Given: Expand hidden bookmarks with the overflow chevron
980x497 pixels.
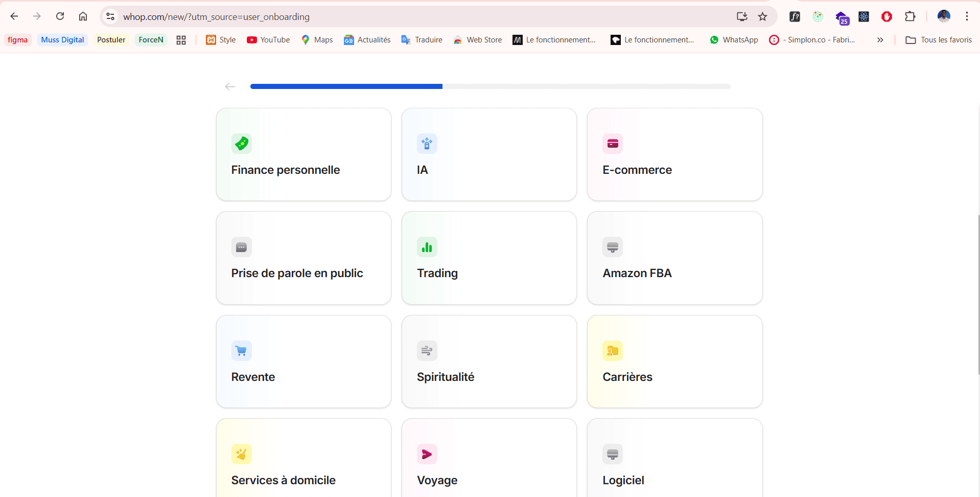Looking at the screenshot, I should (880, 39).
